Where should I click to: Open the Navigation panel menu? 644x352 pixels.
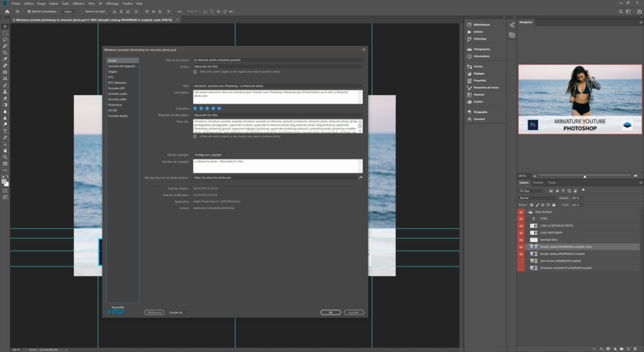[x=641, y=22]
